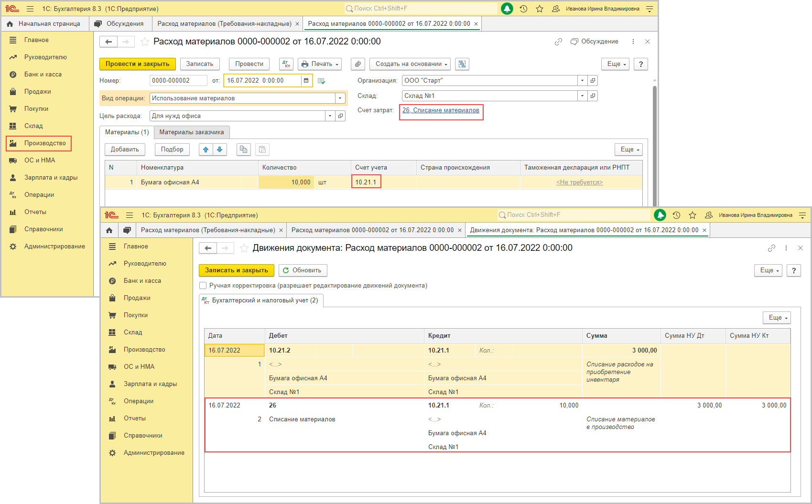Click the Подбор button

[172, 150]
